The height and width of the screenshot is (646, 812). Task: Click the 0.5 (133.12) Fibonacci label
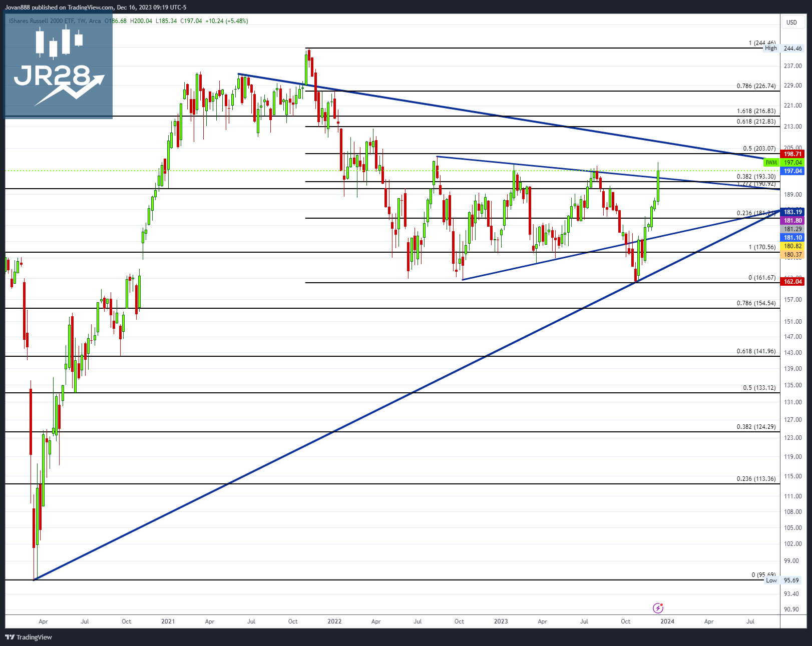(759, 388)
